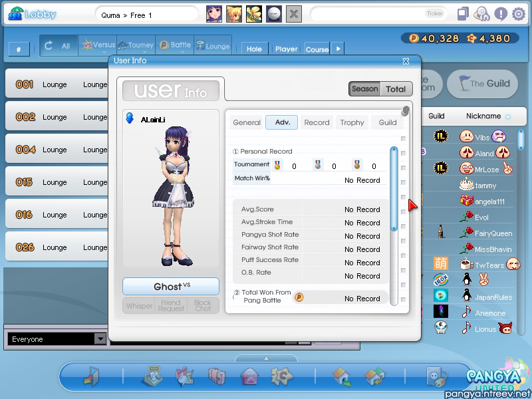Image resolution: width=532 pixels, height=399 pixels.
Task: Open The Guild button
Action: click(x=482, y=84)
